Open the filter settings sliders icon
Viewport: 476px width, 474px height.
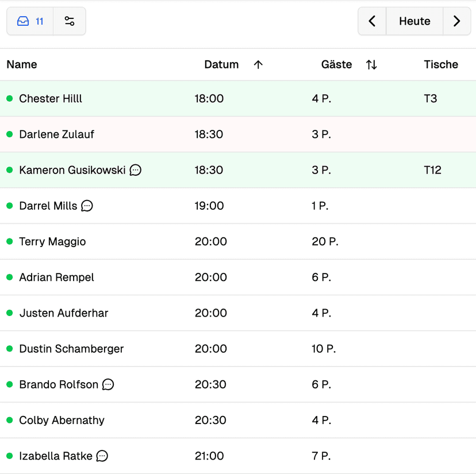(70, 21)
